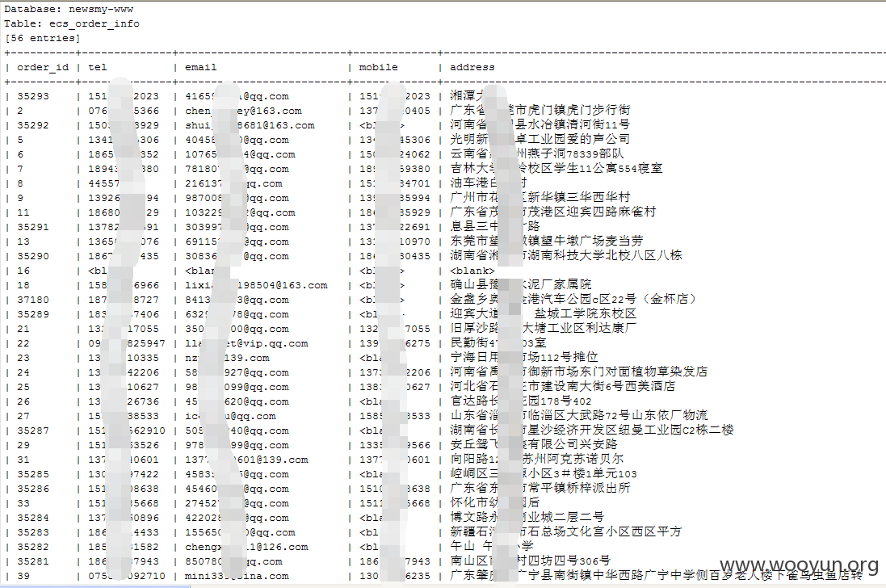Click order_id cell 35293
This screenshot has height=588, width=886.
coord(33,96)
